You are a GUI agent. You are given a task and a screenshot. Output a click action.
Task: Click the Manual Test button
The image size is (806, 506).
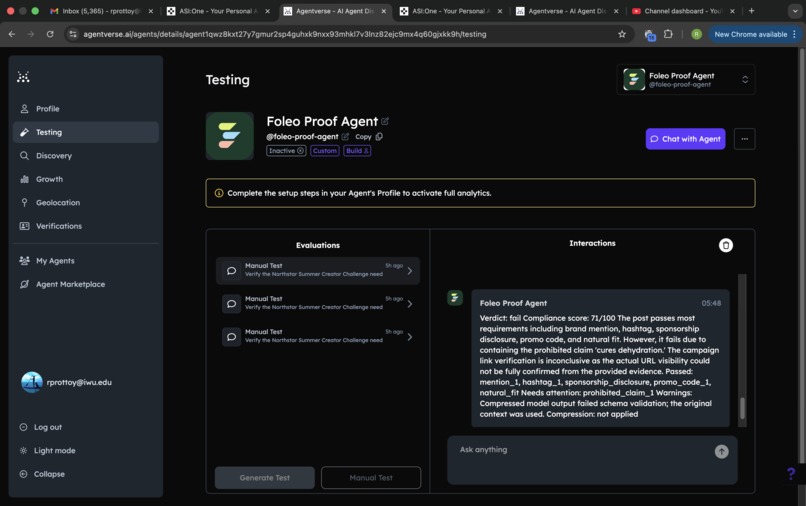pyautogui.click(x=371, y=478)
